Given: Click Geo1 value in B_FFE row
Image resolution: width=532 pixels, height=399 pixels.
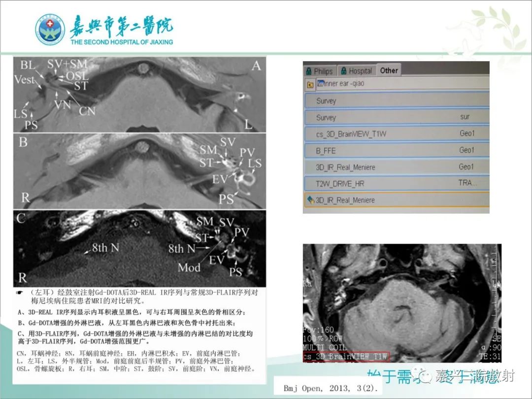Looking at the screenshot, I should 466,150.
